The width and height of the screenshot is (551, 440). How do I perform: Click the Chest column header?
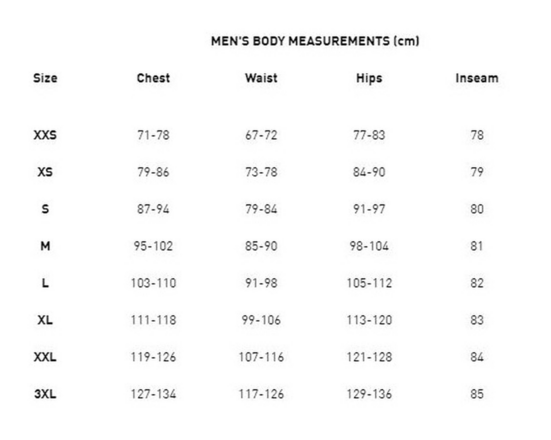point(153,78)
